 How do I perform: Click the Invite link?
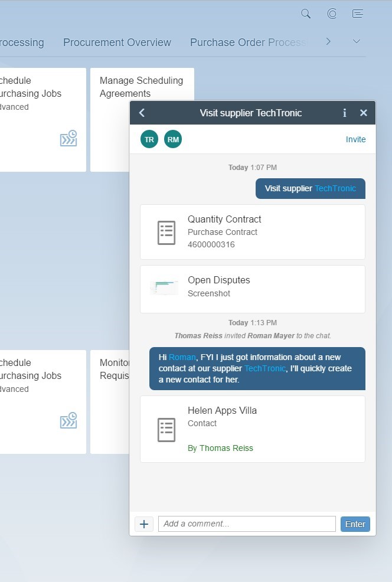(355, 139)
